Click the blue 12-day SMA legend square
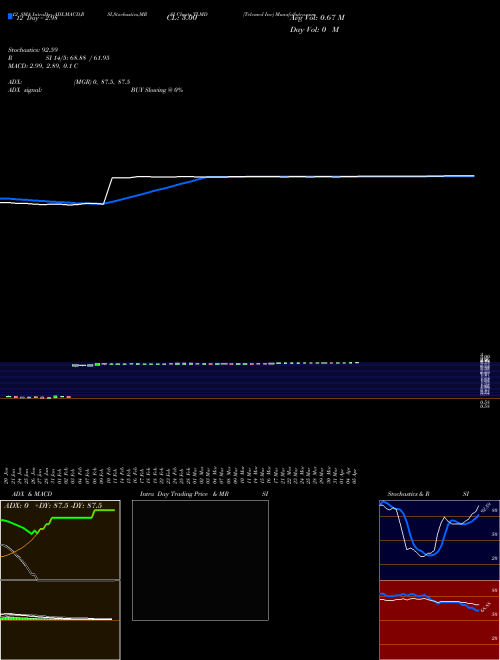 pyautogui.click(x=10, y=17)
